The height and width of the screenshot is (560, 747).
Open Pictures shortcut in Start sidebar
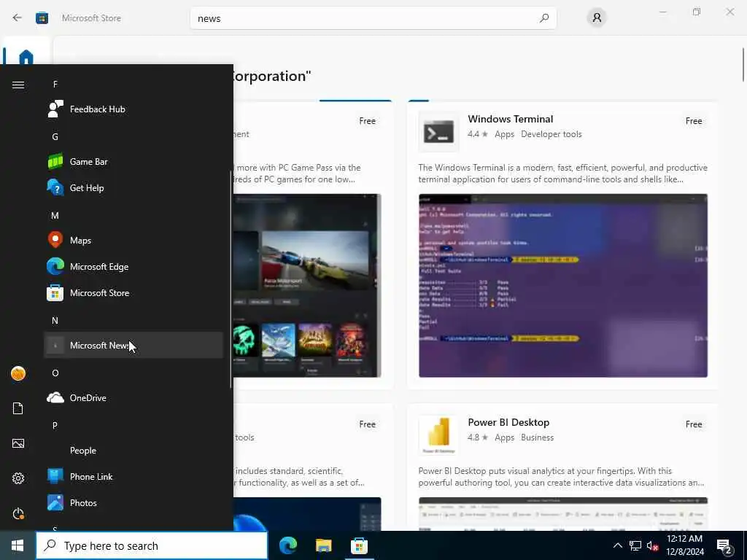pos(18,443)
